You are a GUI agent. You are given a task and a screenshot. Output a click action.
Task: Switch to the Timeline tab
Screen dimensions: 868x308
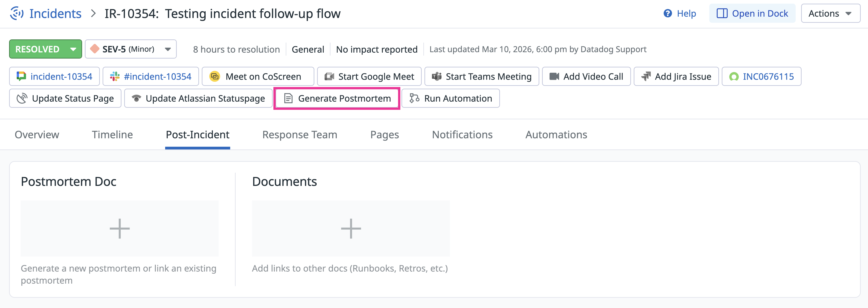(x=112, y=135)
